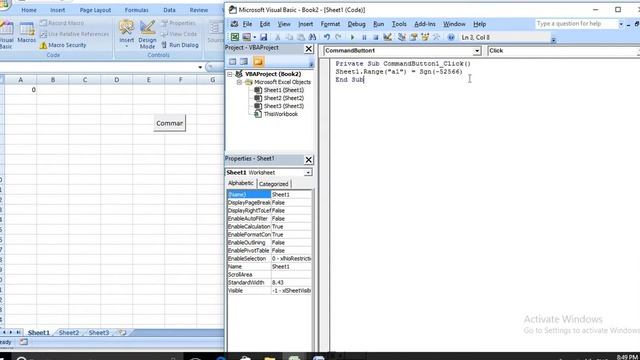The height and width of the screenshot is (360, 640).
Task: Click the Reset stop icon
Action: 376,37
